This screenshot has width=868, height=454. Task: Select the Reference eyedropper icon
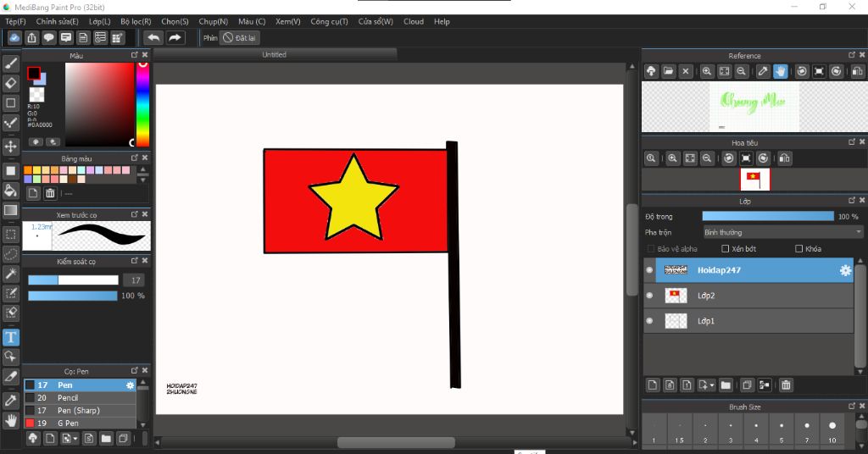763,71
